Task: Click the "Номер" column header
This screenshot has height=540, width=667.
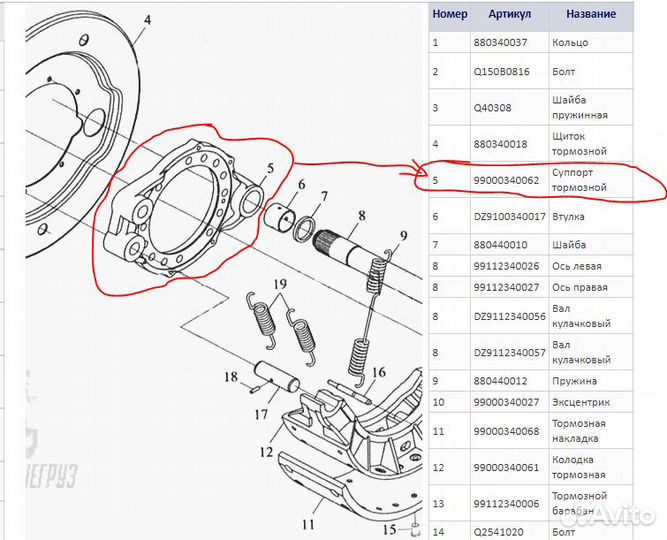Action: point(449,15)
